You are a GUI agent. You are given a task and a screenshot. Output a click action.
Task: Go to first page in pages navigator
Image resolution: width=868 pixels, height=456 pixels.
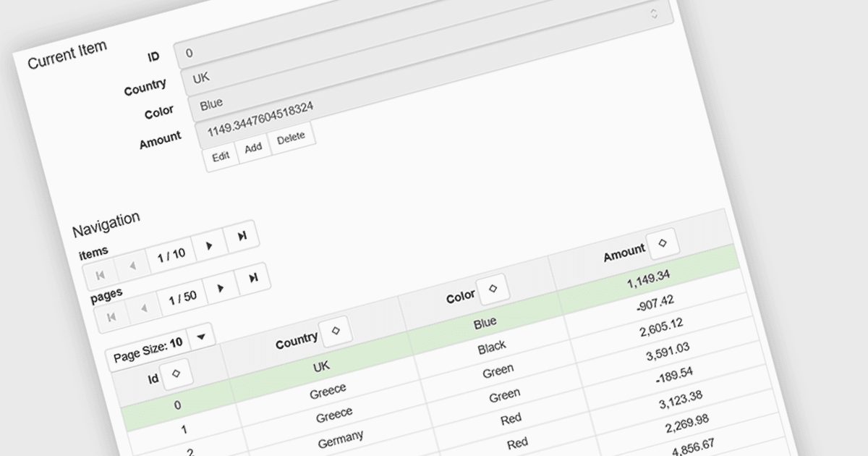pos(111,318)
